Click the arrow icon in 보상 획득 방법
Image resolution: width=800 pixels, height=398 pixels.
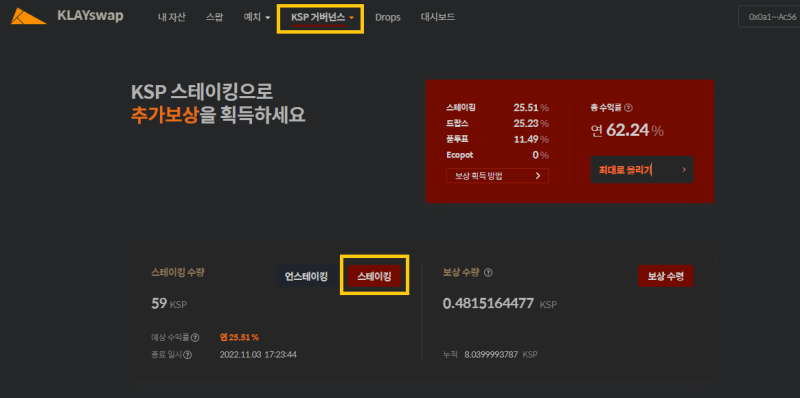[538, 176]
